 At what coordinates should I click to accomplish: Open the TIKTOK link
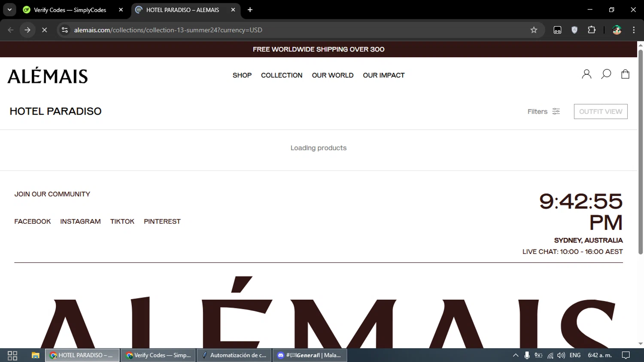tap(122, 222)
